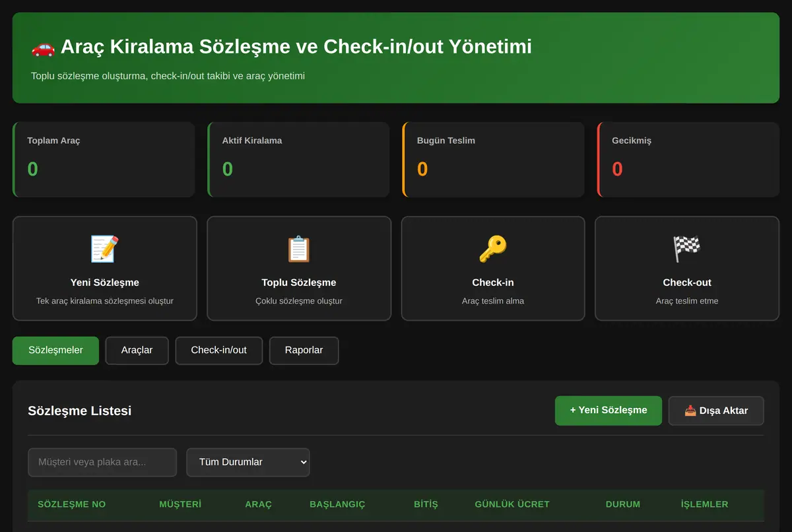Click the Dışa Aktar export button

(x=716, y=411)
